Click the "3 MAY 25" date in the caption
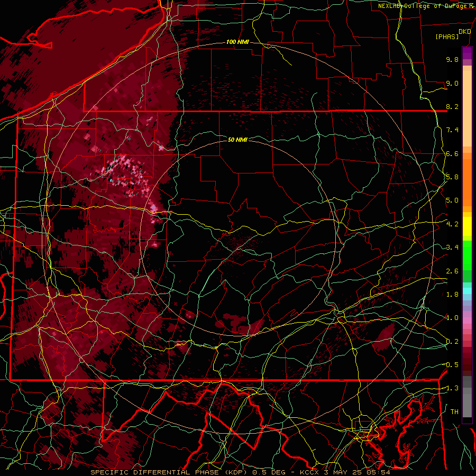The image size is (476, 476). pos(343,472)
